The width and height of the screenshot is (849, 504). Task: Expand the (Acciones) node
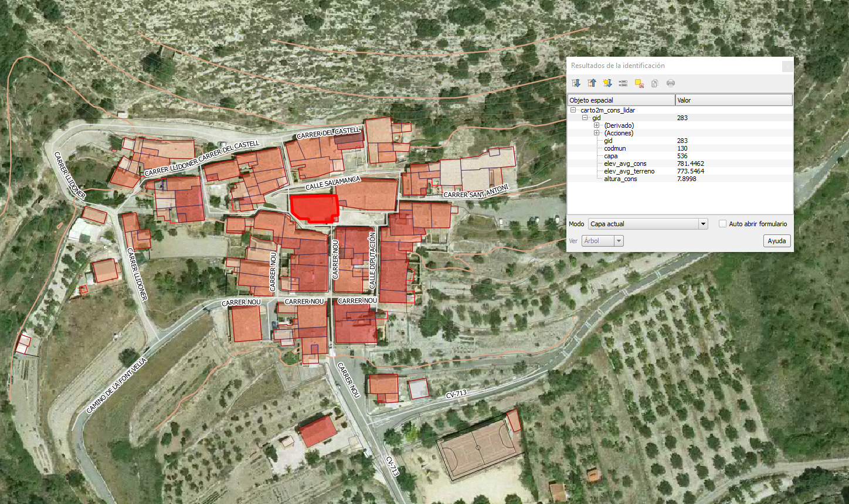(596, 133)
